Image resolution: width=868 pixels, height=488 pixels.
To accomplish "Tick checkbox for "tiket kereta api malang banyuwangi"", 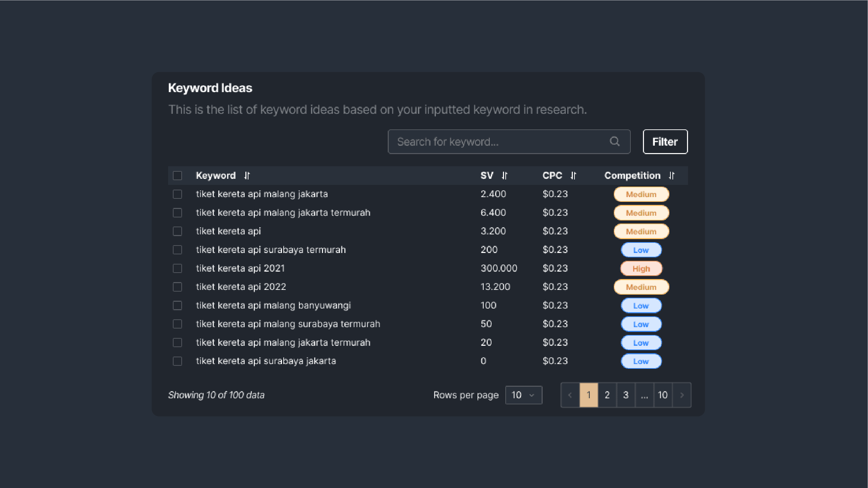I will (x=177, y=305).
